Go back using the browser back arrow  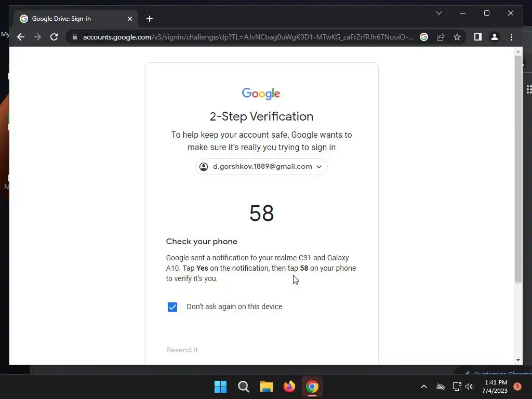(21, 37)
